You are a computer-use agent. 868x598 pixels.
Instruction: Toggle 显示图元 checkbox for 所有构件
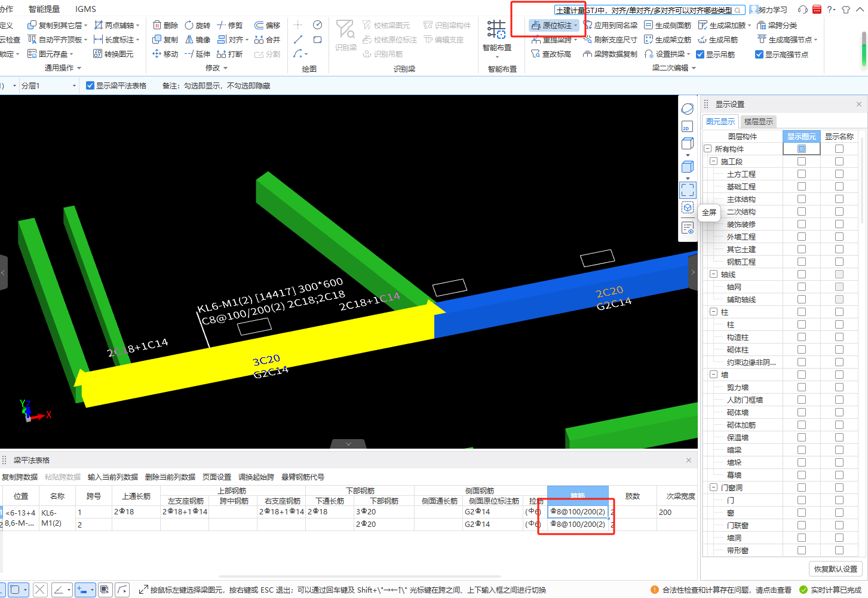(x=802, y=149)
